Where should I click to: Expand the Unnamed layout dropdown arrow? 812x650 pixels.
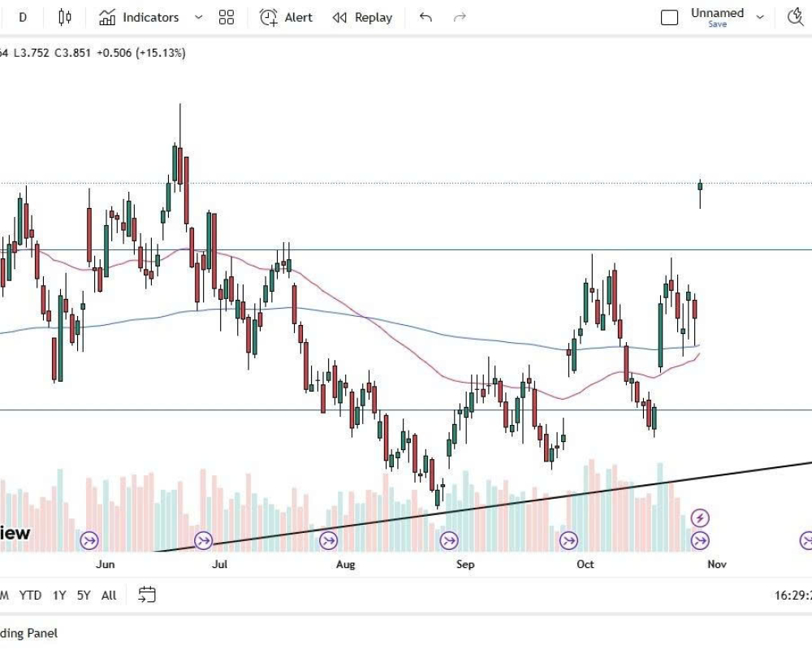(x=760, y=17)
